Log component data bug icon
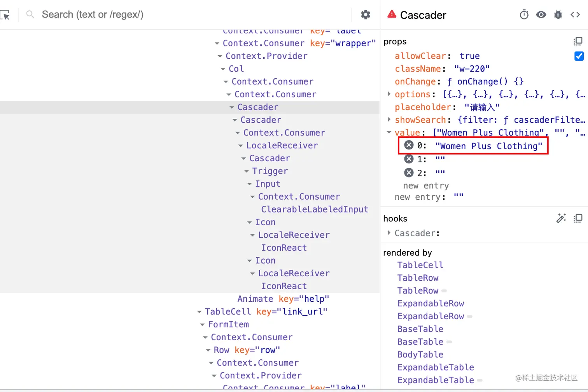The image size is (588, 392). click(558, 15)
